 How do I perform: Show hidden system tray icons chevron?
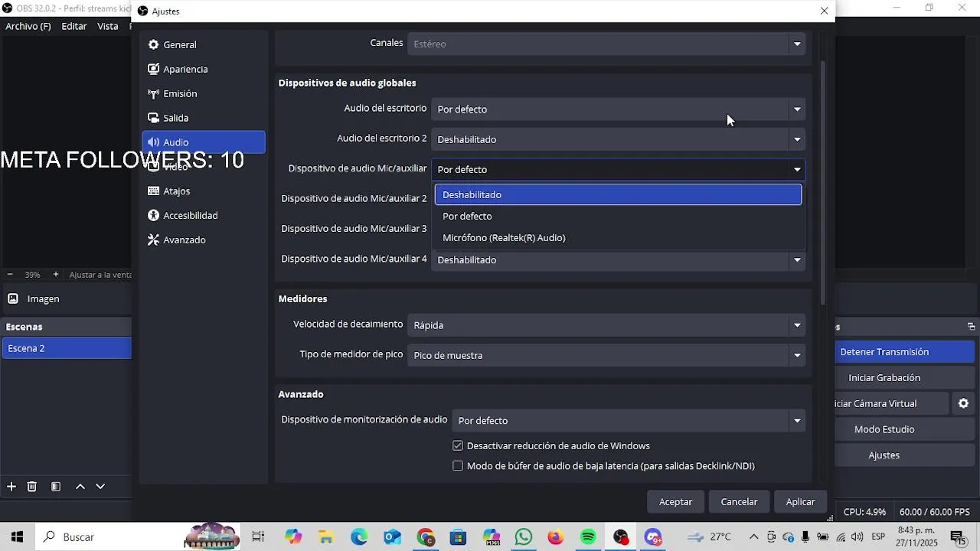pyautogui.click(x=753, y=537)
